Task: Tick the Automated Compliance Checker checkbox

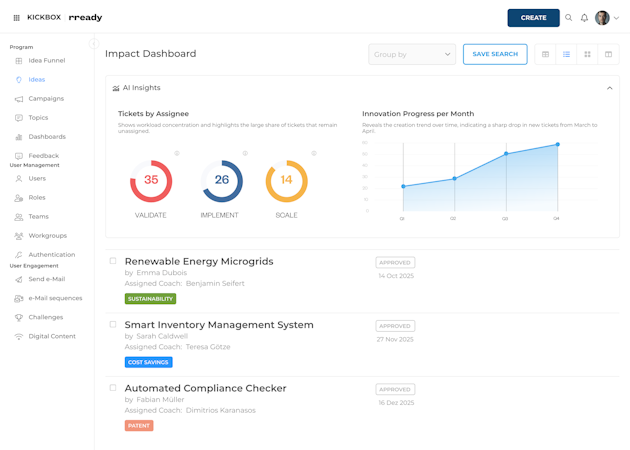Action: 113,388
